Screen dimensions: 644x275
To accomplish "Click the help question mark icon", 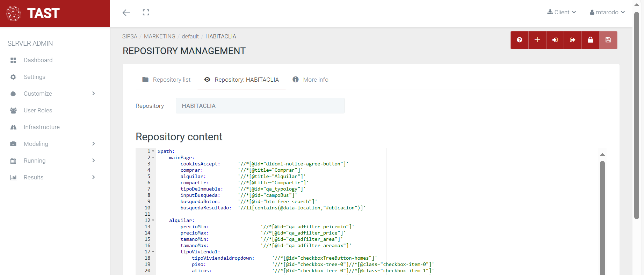I will (519, 40).
